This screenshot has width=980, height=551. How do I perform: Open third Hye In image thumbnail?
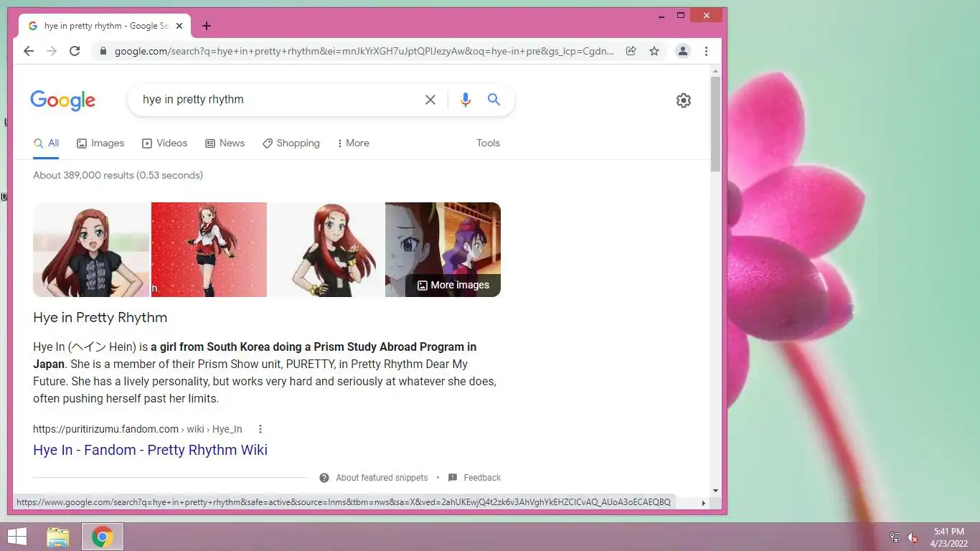326,250
